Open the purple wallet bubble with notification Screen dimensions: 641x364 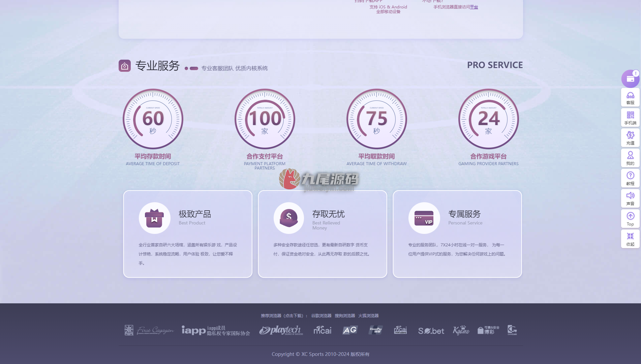(x=630, y=79)
